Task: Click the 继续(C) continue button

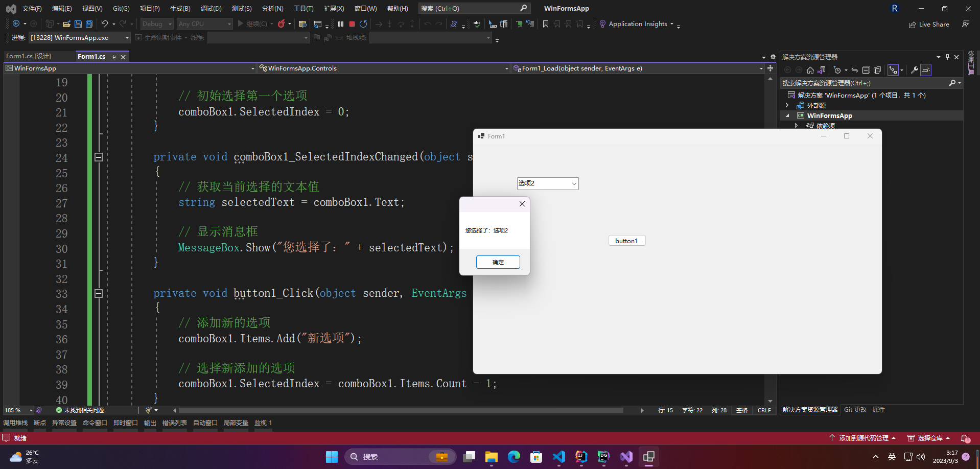Action: 252,24
